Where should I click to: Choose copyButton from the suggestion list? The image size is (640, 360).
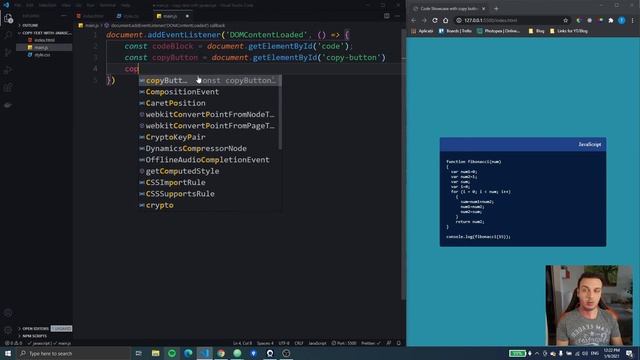tap(210, 80)
